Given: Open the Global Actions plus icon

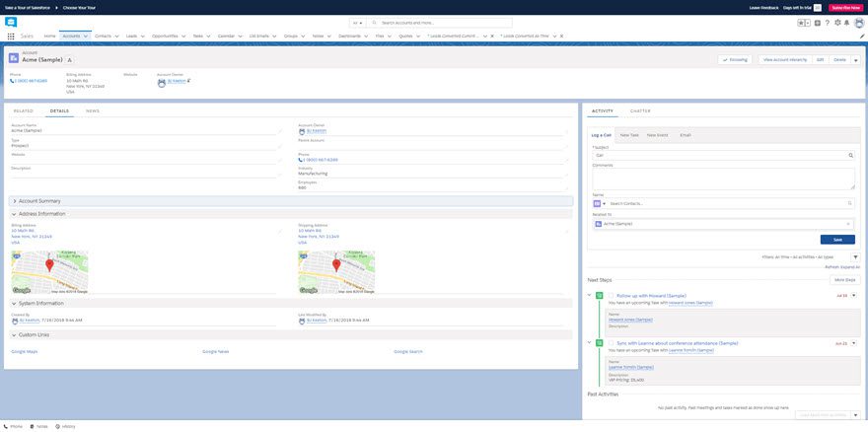Looking at the screenshot, I should 818,22.
